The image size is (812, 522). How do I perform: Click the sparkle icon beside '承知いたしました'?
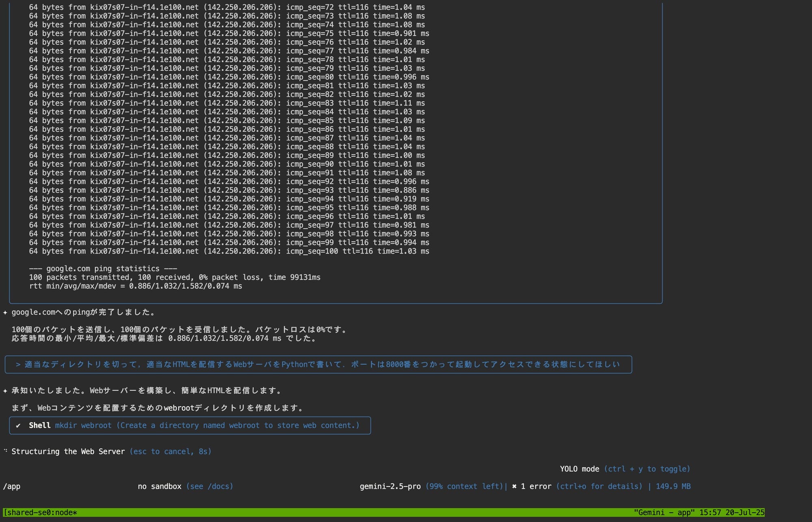[x=5, y=391]
